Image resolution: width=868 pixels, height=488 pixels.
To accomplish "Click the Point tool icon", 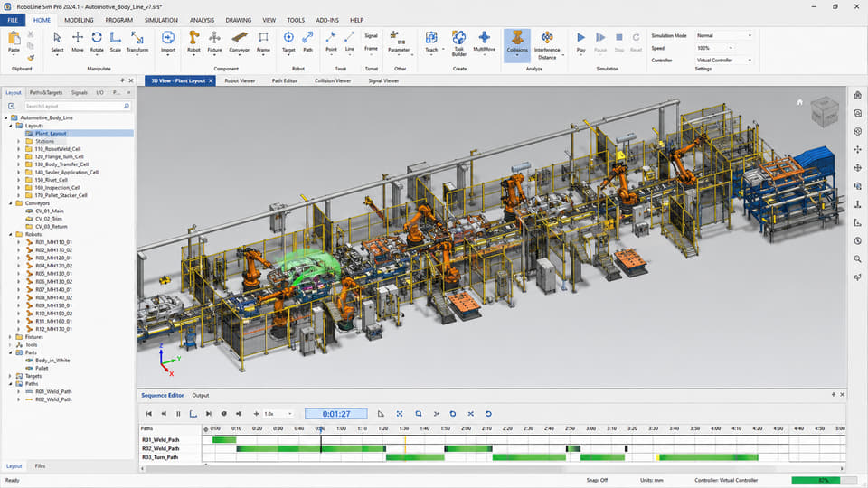I will tap(331, 38).
